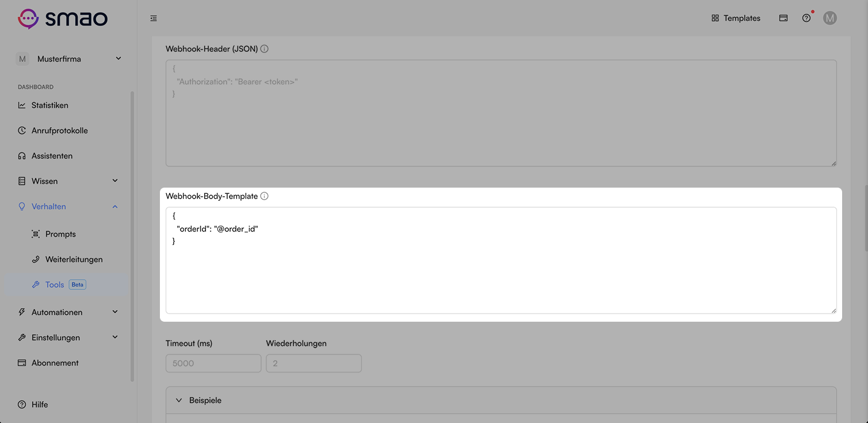The height and width of the screenshot is (423, 868).
Task: Expand the Wissen section chevron
Action: [x=115, y=181]
